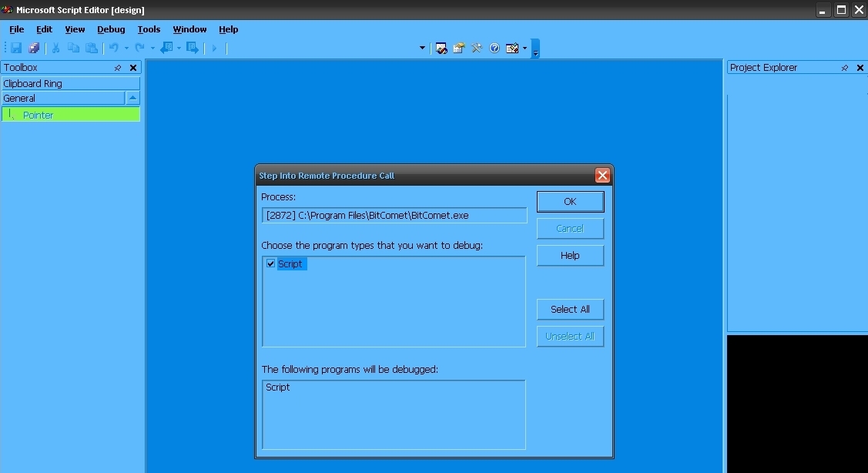Click the blue question mark help icon
Screen dimensions: 868x473
click(494, 48)
